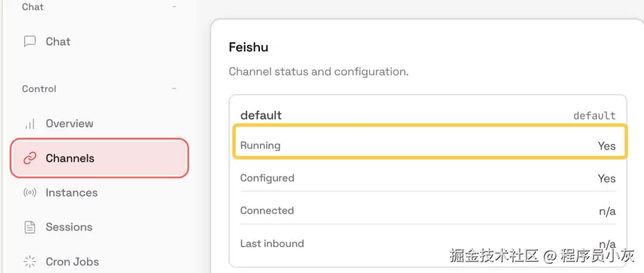Open the Chat page label
The width and height of the screenshot is (644, 273).
point(58,42)
